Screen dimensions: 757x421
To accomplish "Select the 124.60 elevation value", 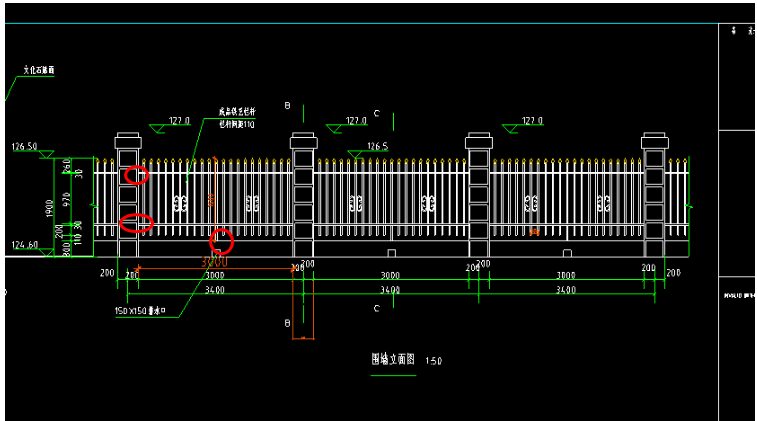I will click(25, 245).
